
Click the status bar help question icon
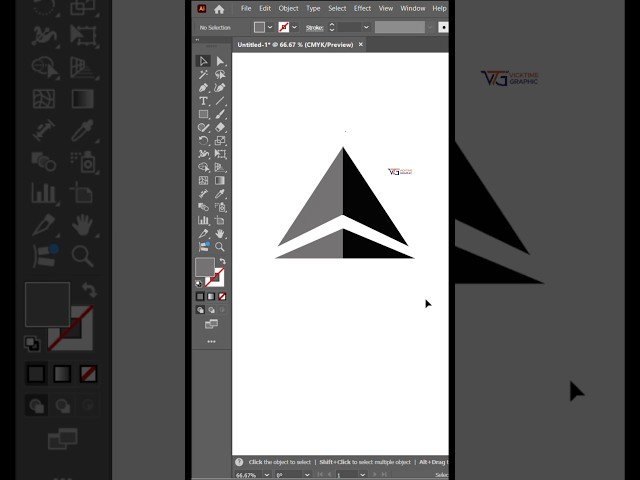tap(239, 462)
